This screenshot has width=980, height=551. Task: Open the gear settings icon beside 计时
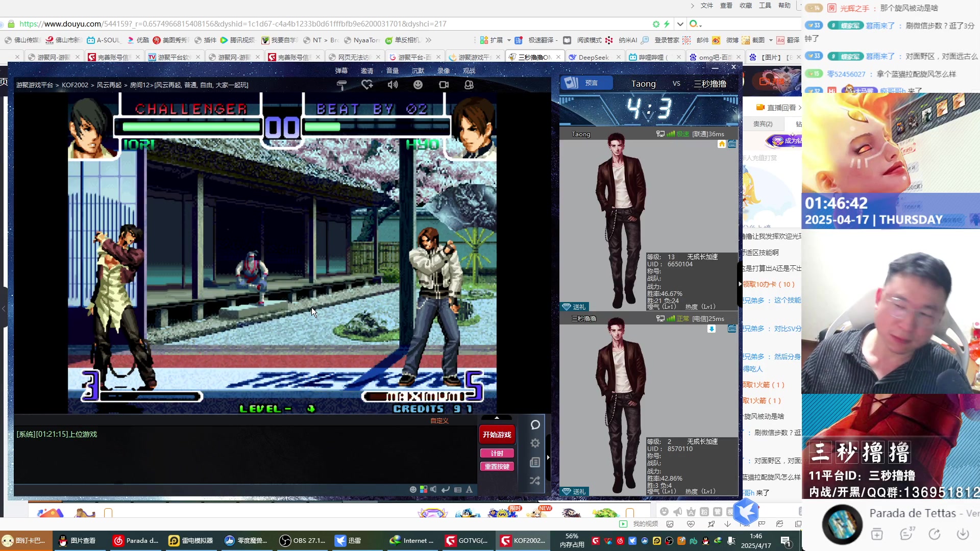click(x=535, y=443)
